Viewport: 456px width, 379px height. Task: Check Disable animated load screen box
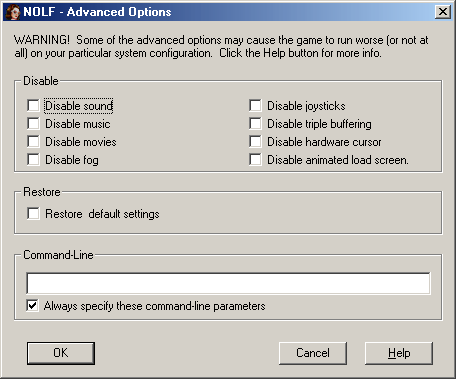tap(255, 160)
